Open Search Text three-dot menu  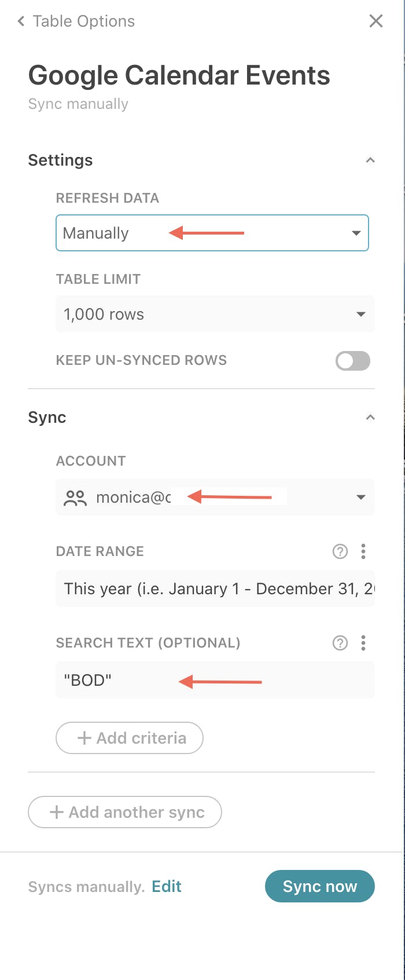(x=363, y=643)
